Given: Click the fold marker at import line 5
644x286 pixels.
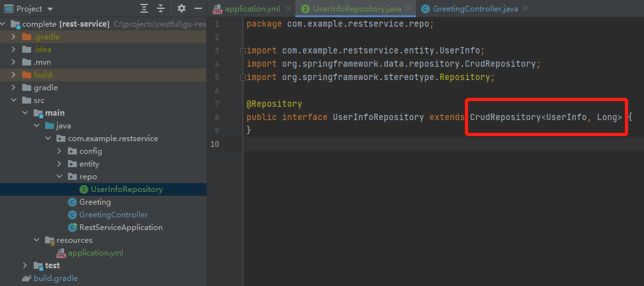Looking at the screenshot, I should pyautogui.click(x=243, y=78).
